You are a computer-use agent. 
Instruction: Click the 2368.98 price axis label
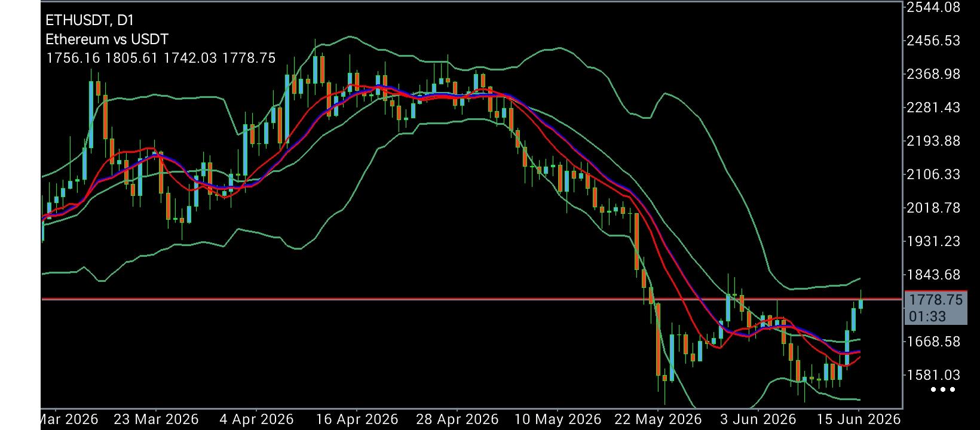click(x=933, y=74)
